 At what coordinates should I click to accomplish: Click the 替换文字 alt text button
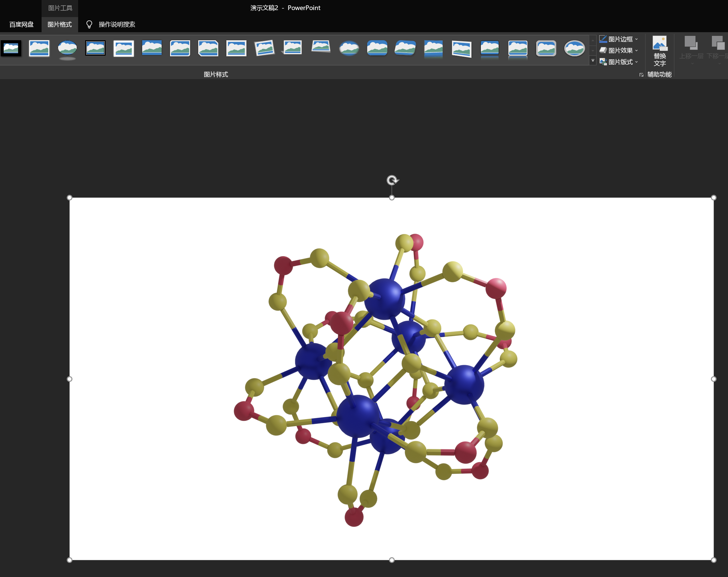coord(659,51)
